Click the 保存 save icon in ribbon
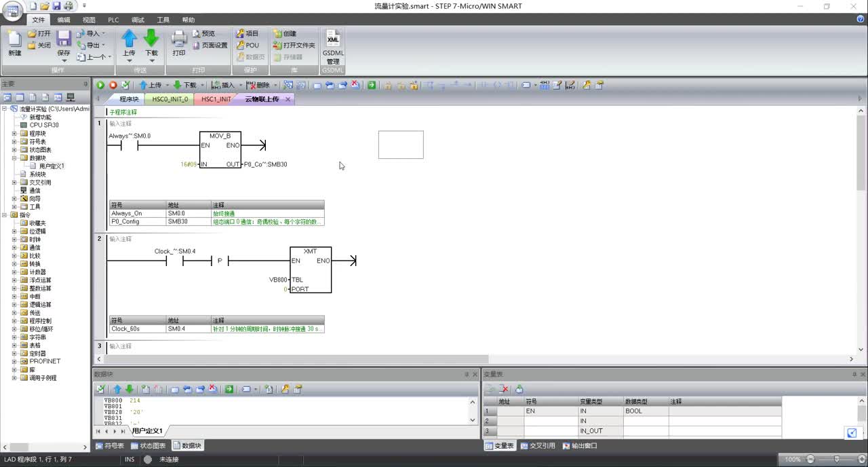This screenshot has height=467, width=868. [x=64, y=38]
